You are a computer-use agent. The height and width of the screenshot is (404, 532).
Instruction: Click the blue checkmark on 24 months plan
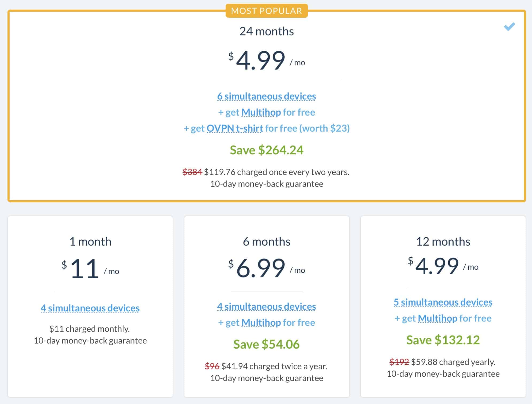[x=509, y=27]
